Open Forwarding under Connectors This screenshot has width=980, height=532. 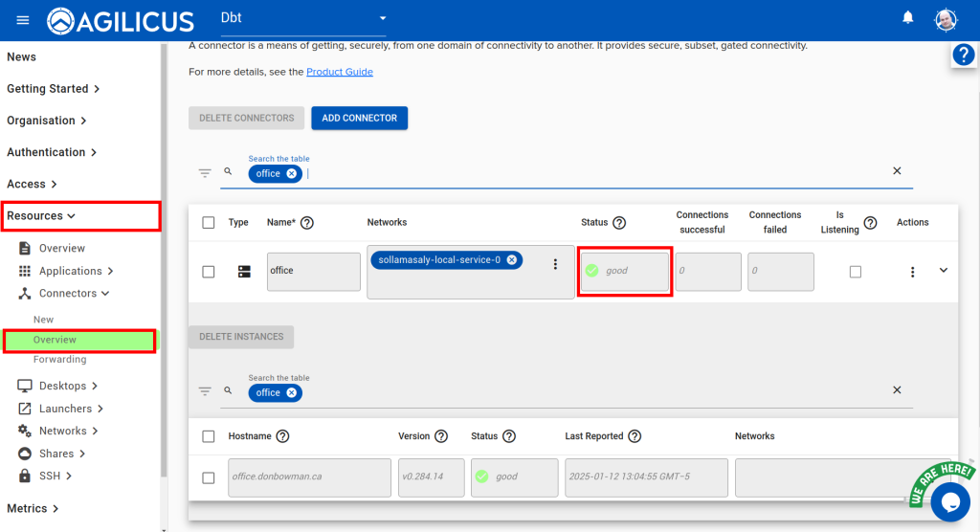(59, 360)
